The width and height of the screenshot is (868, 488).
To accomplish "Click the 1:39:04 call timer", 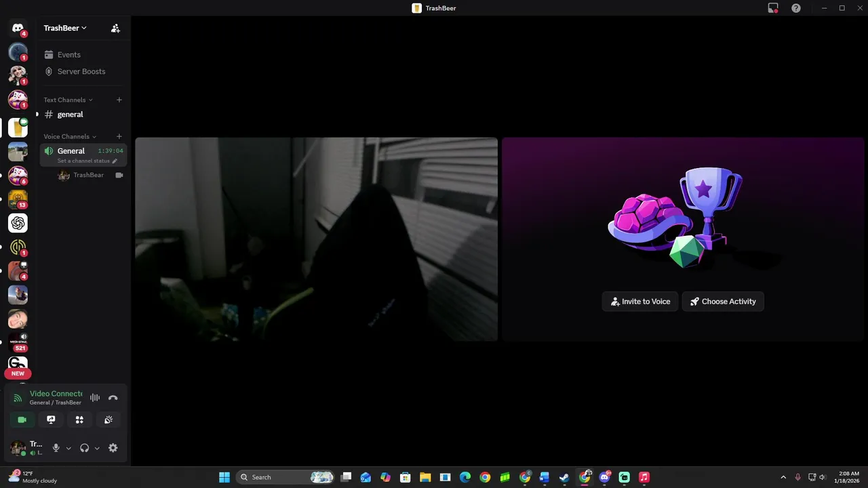I will tap(111, 151).
